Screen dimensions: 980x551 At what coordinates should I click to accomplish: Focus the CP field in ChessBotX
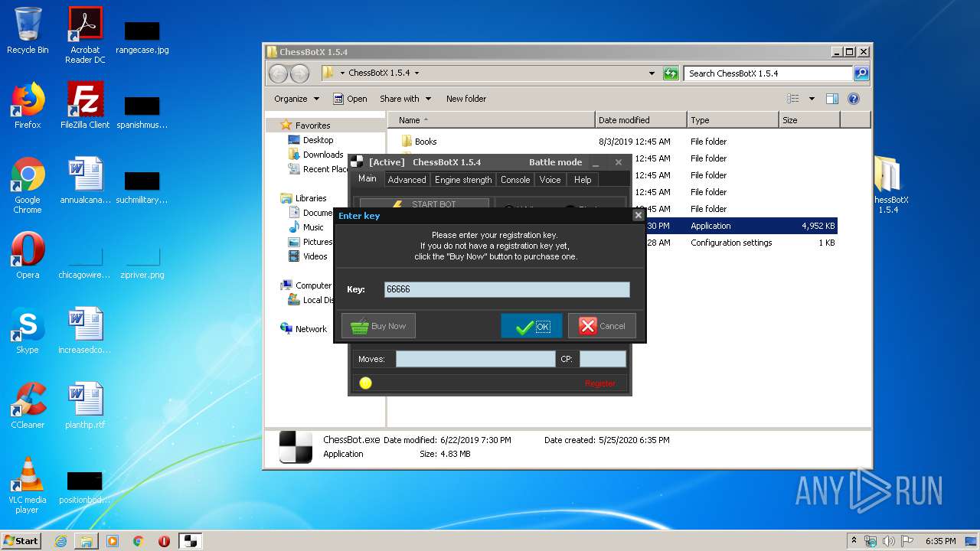click(x=603, y=359)
